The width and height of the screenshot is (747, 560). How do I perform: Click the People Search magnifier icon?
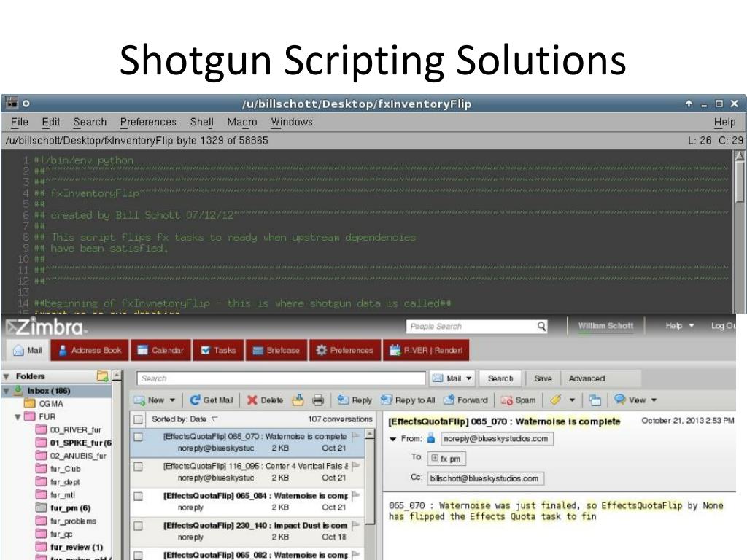542,326
